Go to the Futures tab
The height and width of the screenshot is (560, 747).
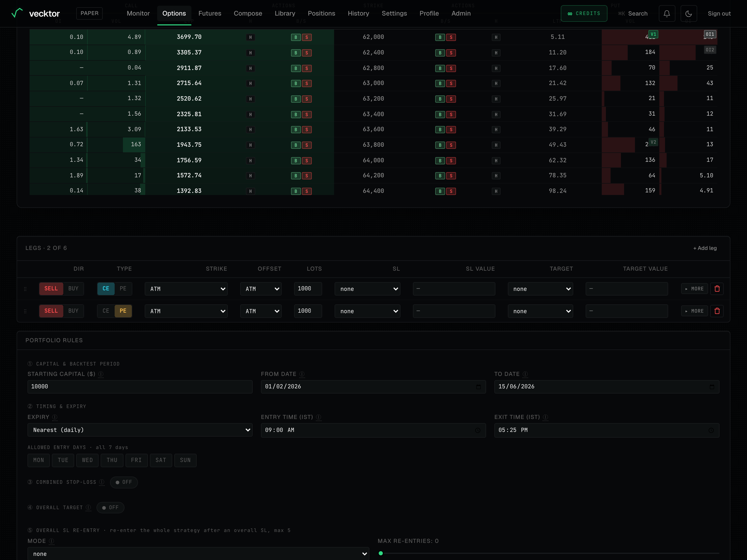pos(210,13)
